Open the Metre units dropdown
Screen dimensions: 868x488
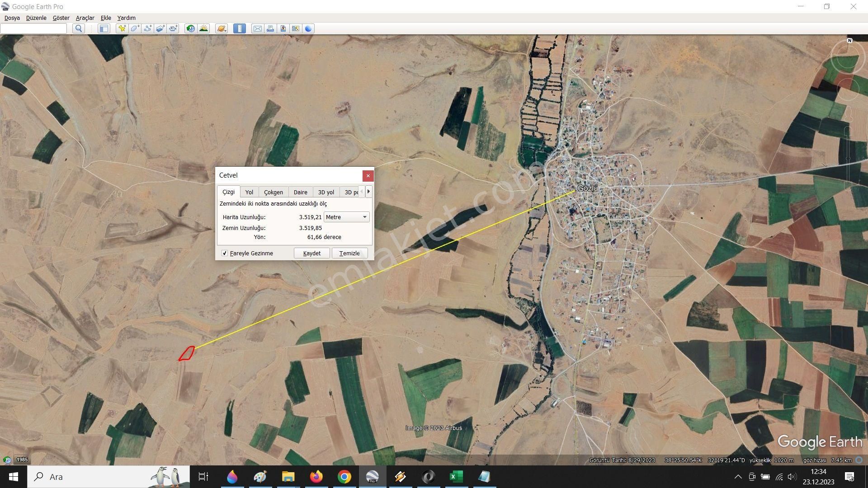click(x=346, y=217)
